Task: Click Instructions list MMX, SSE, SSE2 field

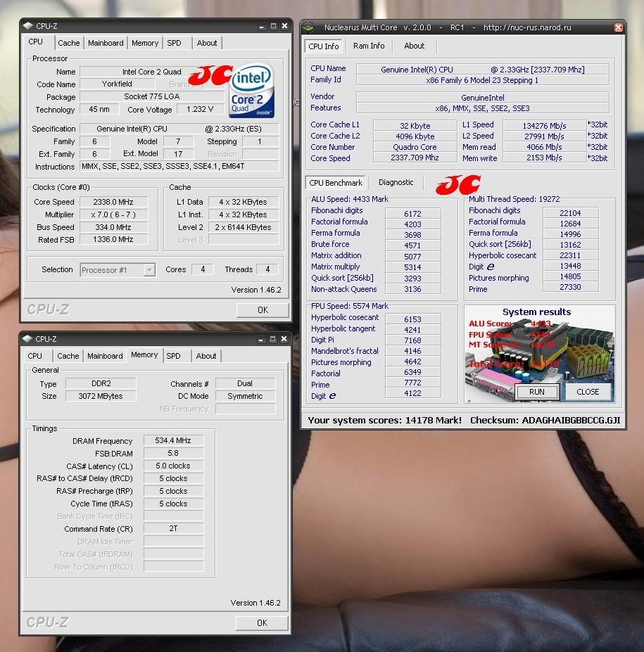Action: click(179, 166)
